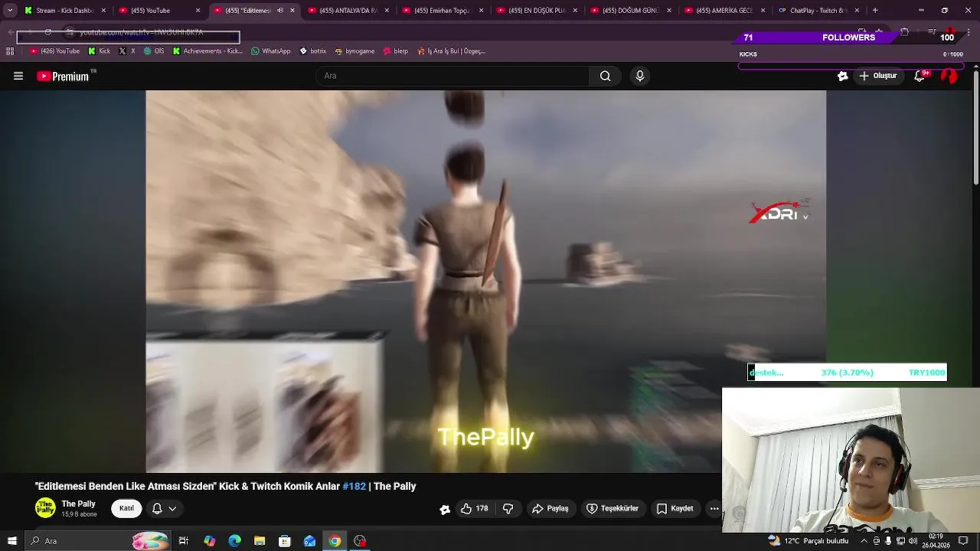Start voice search with the microphone icon
The height and width of the screenshot is (551, 980).
[x=640, y=76]
